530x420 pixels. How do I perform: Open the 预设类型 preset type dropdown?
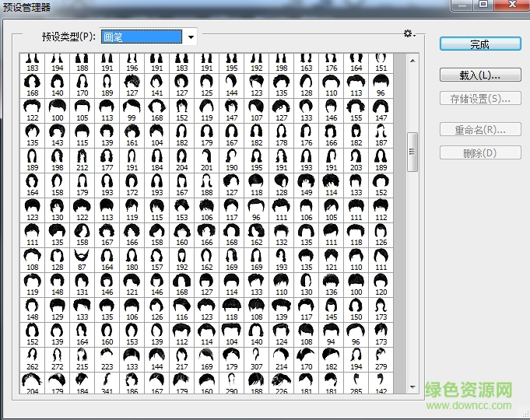(191, 37)
